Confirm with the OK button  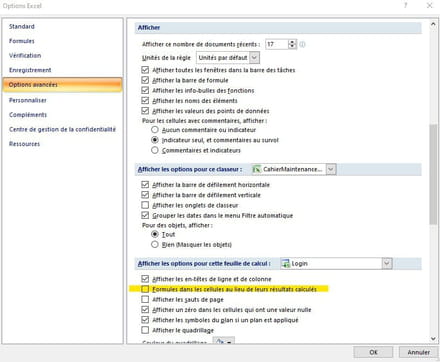pos(373,352)
